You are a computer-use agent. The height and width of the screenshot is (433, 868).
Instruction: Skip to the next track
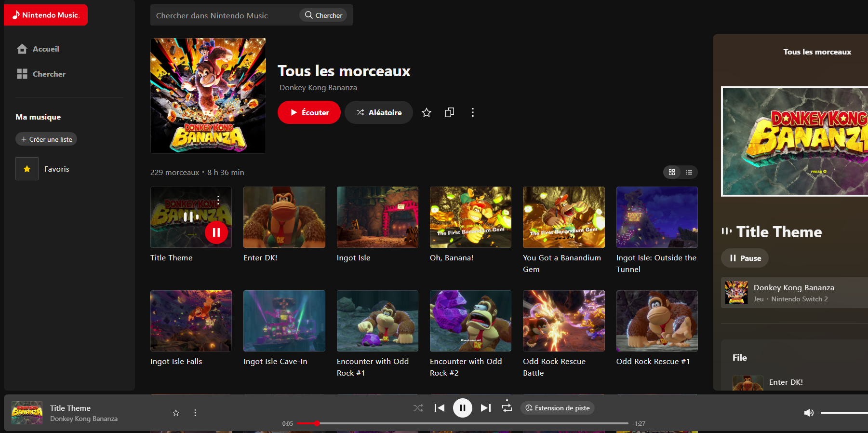click(x=486, y=408)
